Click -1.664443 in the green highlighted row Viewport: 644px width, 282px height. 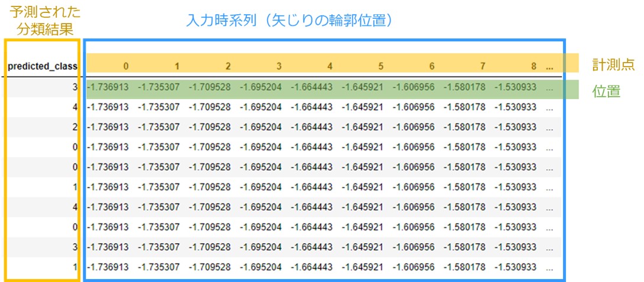coord(311,87)
